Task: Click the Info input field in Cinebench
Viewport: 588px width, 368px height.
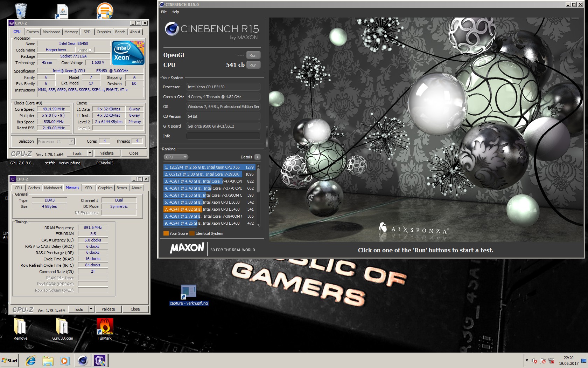Action: 223,136
